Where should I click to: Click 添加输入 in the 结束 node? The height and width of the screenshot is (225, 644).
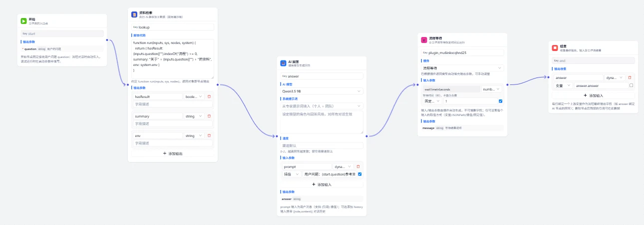click(x=593, y=95)
